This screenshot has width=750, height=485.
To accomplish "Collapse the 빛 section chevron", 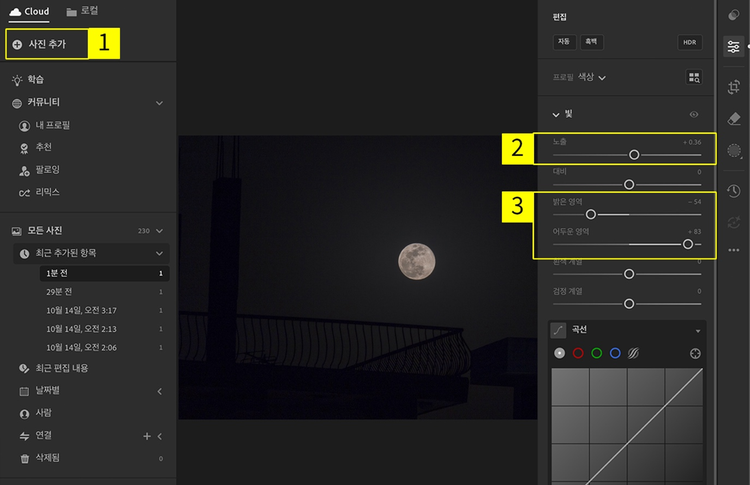I will point(557,115).
